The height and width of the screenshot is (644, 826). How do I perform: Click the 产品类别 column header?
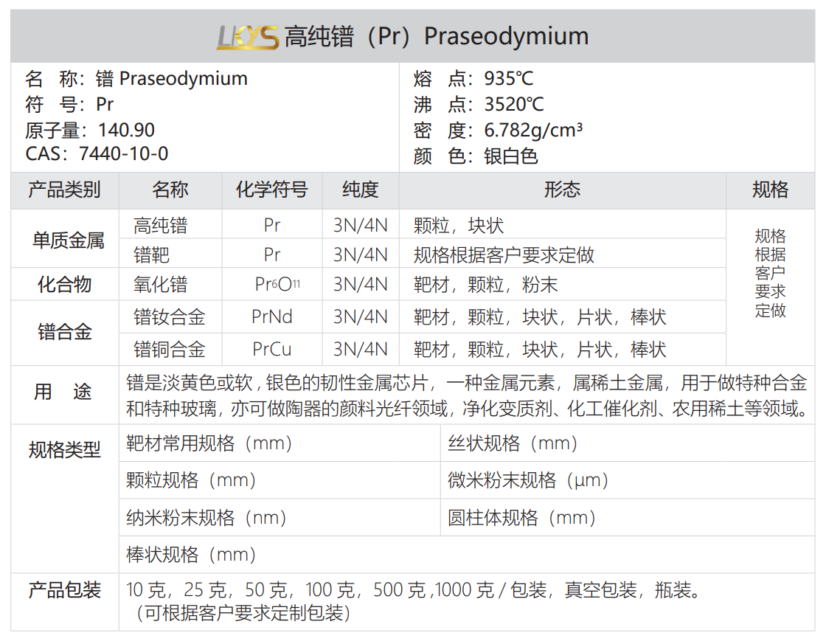tap(64, 190)
